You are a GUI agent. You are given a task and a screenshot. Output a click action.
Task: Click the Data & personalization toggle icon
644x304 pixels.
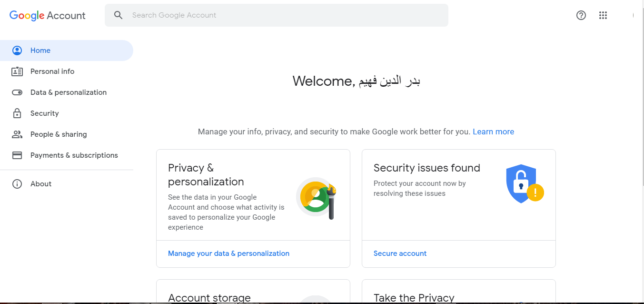pos(17,92)
